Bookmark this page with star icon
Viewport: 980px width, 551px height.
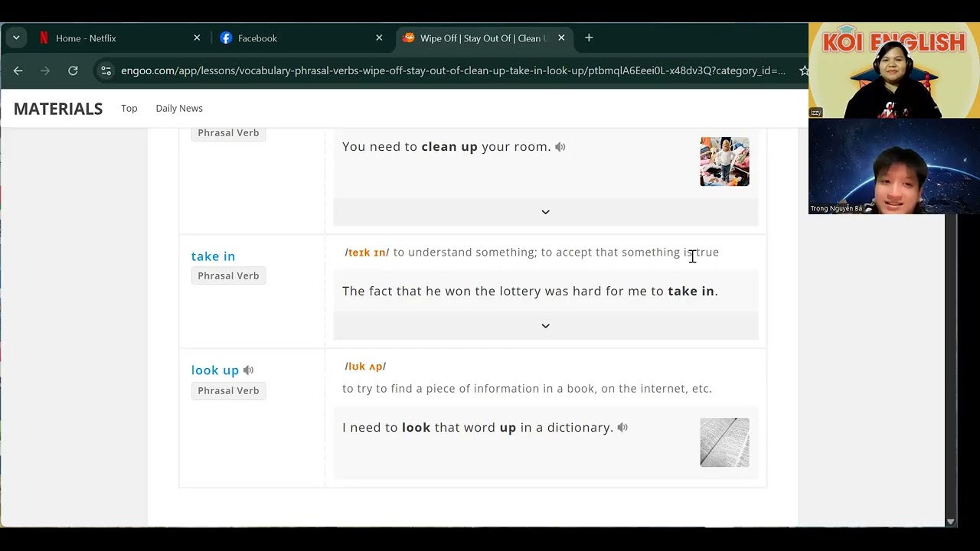point(803,70)
